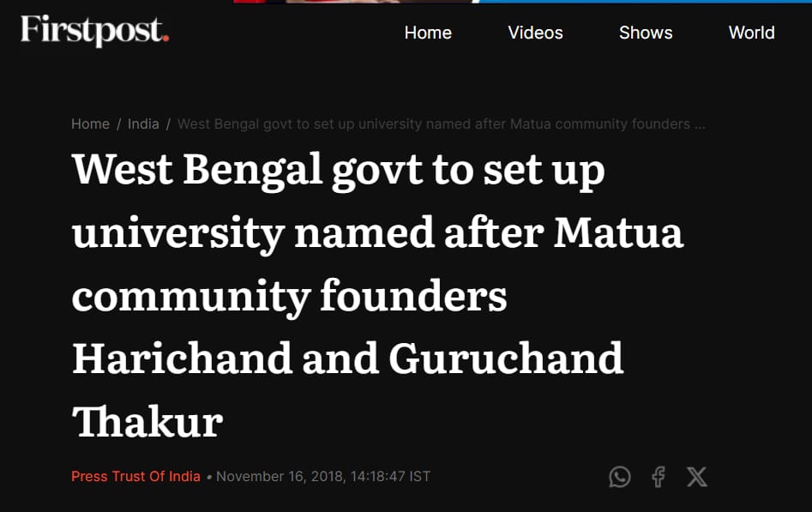Click the truncated article title breadcrumb

442,123
